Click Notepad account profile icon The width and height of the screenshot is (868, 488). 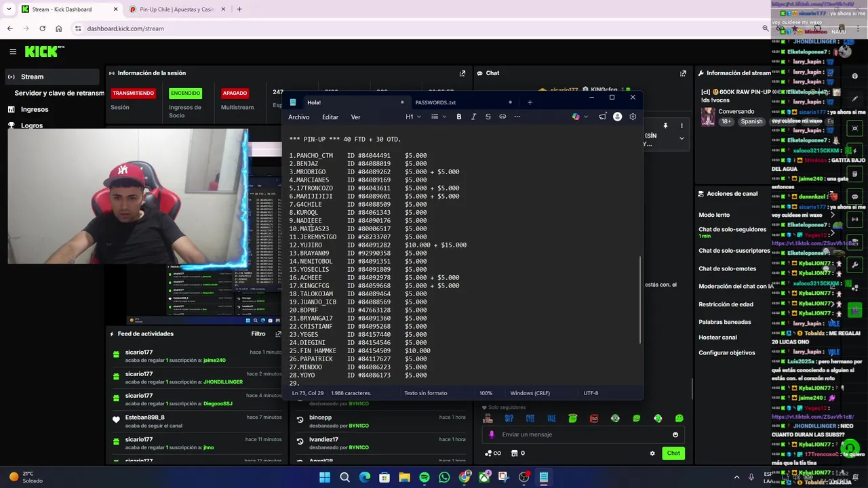[x=617, y=117]
